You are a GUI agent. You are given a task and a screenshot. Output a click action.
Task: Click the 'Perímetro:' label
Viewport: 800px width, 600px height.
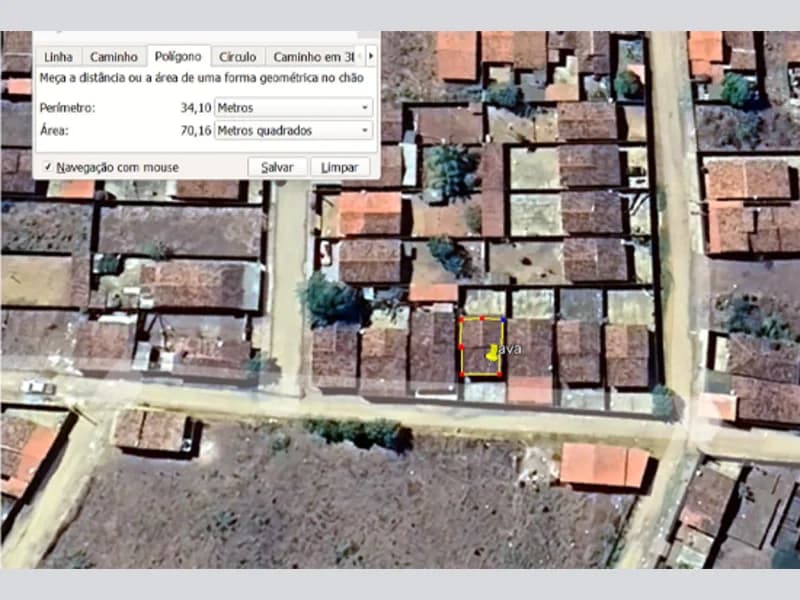[x=67, y=108]
